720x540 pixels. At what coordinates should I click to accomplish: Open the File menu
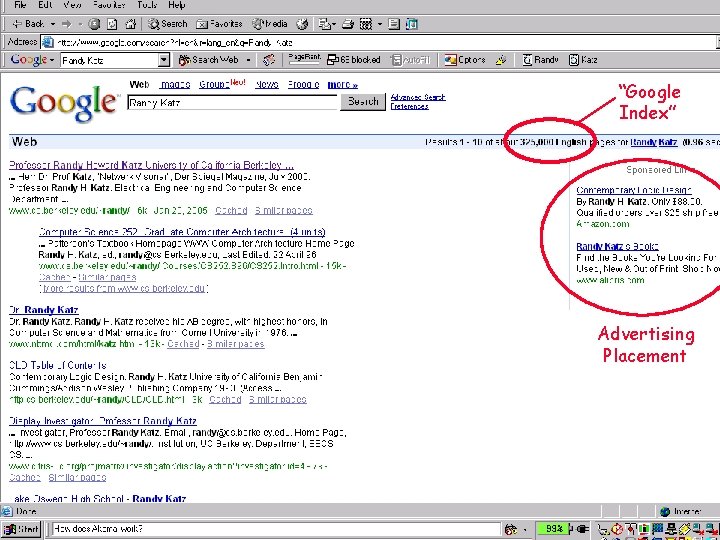click(x=20, y=5)
